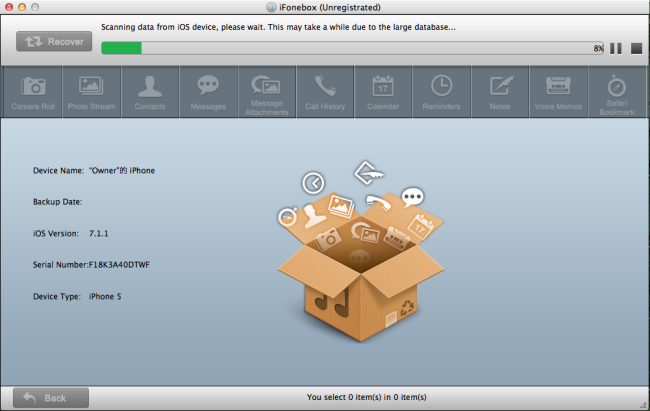Go back with the Back button
The height and width of the screenshot is (411, 650).
(x=51, y=398)
